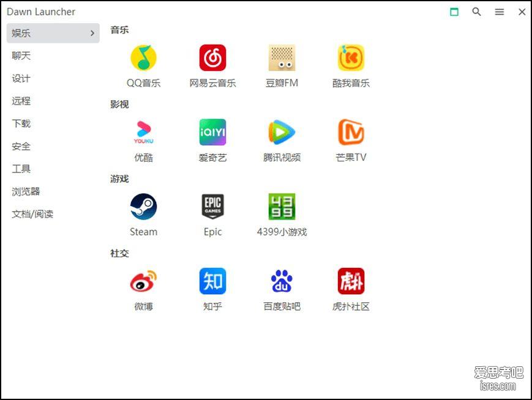This screenshot has width=532, height=400.
Task: Launch 酷我音乐 icon
Action: tap(351, 57)
